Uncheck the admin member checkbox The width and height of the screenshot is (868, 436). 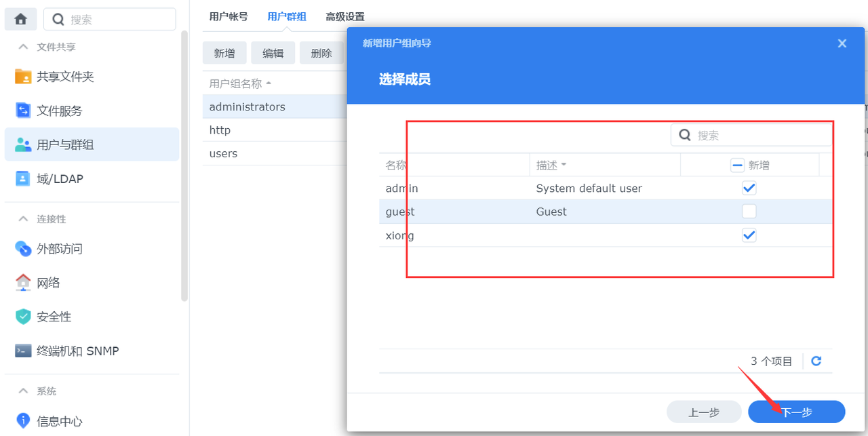tap(749, 188)
